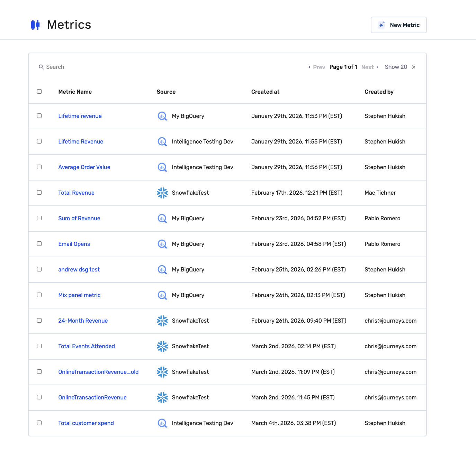This screenshot has height=462, width=476.
Task: Tick the Lifetime Revenue (Intelligence Testing Dev) checkbox
Action: click(x=39, y=141)
